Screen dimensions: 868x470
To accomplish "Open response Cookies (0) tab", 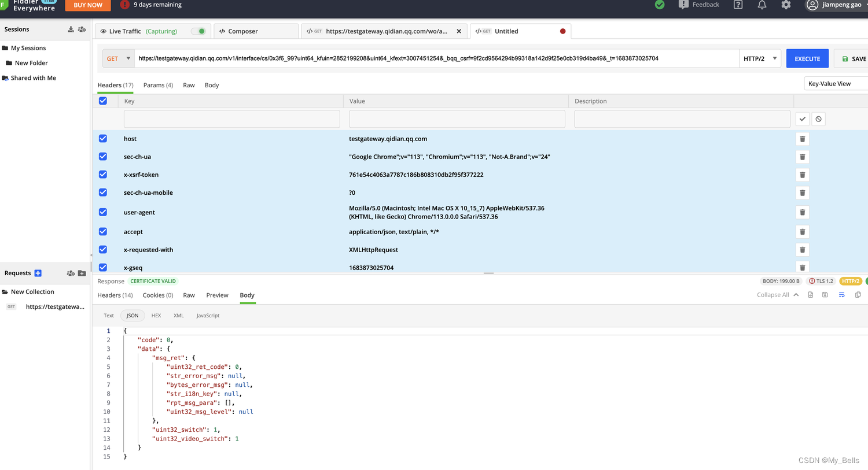I will coord(158,295).
